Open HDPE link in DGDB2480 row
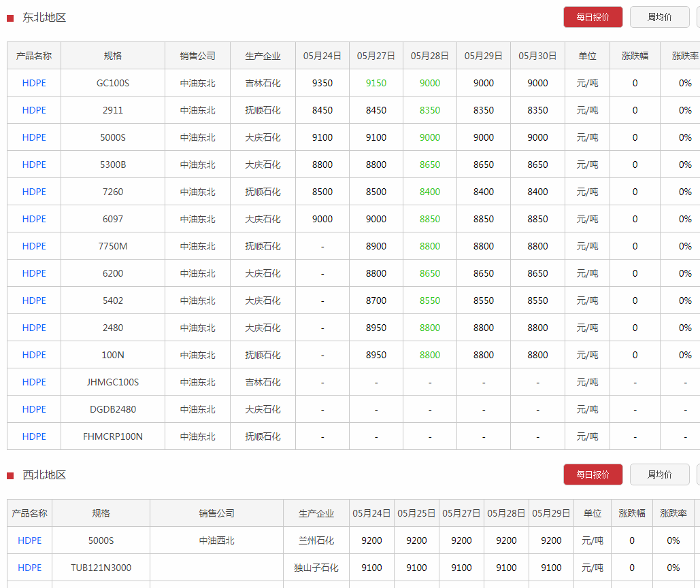The width and height of the screenshot is (700, 588). pos(34,409)
